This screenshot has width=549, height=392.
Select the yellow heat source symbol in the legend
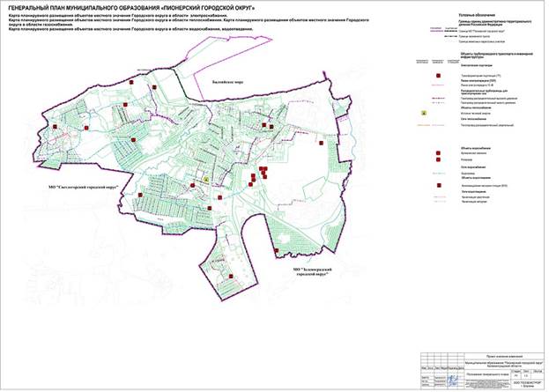pos(425,114)
